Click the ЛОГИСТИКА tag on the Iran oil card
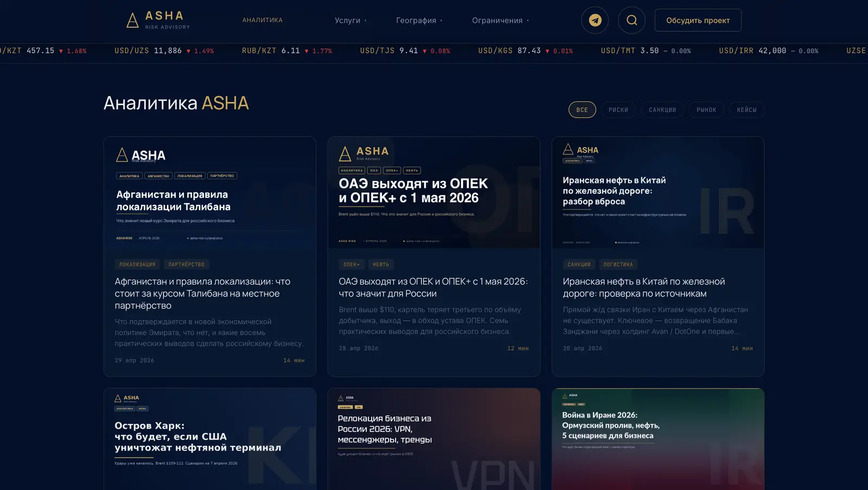This screenshot has width=868, height=490. tap(618, 265)
